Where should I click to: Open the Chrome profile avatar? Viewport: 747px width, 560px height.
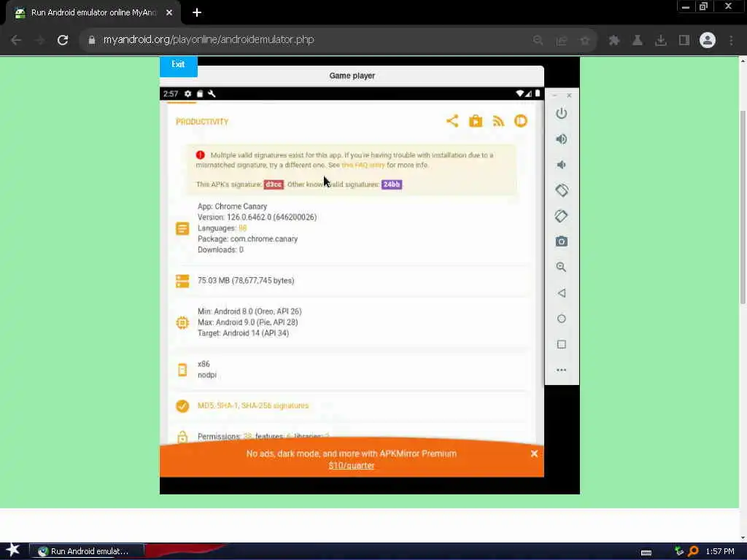(708, 40)
